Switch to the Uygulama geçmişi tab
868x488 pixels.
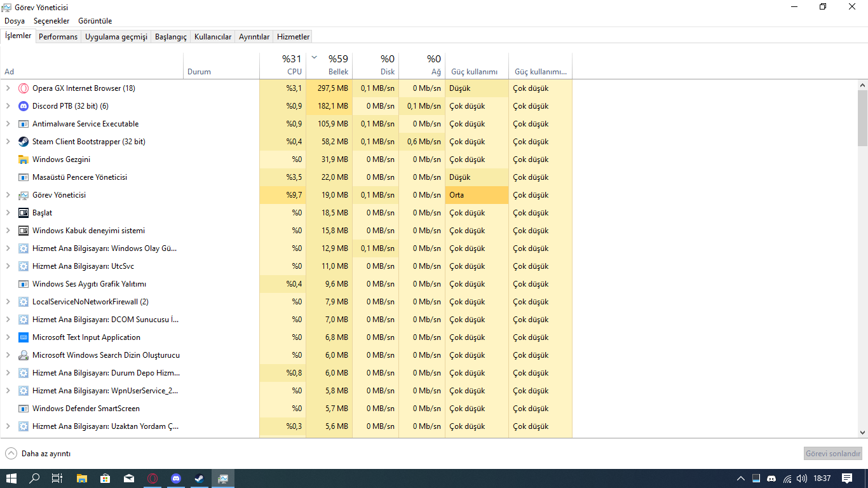click(116, 37)
